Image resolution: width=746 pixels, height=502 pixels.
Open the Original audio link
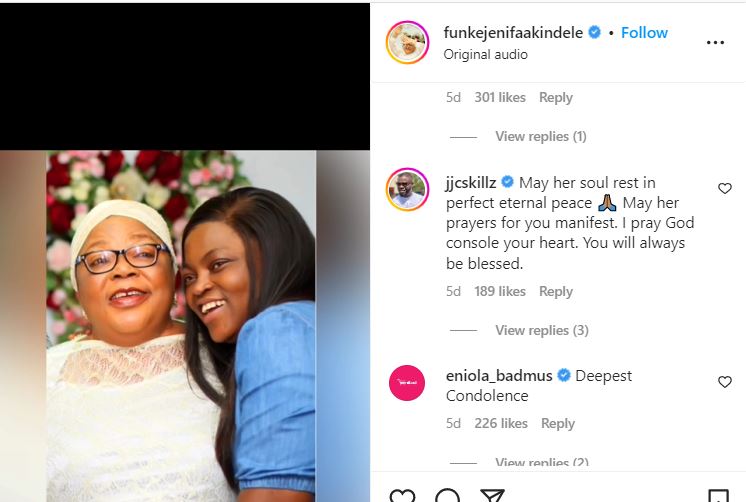(x=484, y=55)
